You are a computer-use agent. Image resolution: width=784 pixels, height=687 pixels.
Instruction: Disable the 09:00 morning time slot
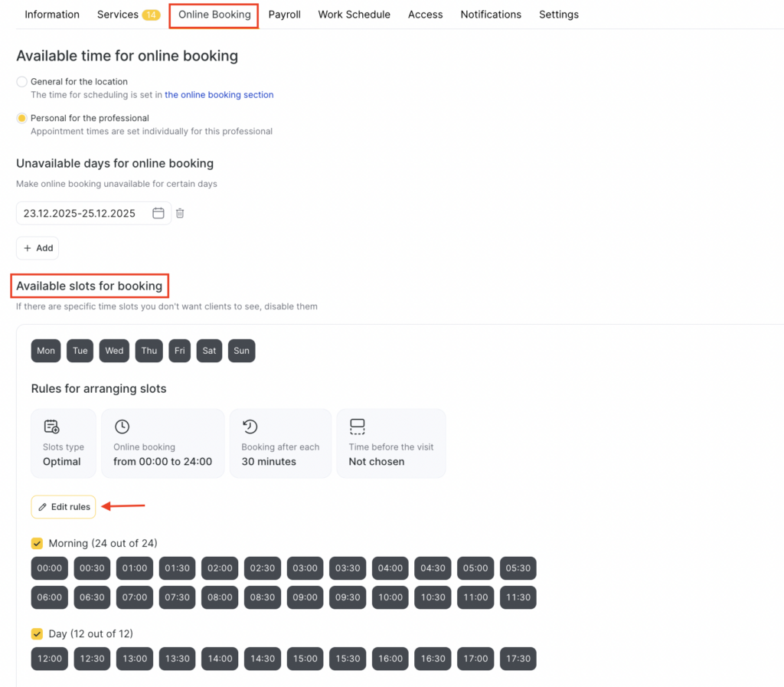[x=305, y=597]
